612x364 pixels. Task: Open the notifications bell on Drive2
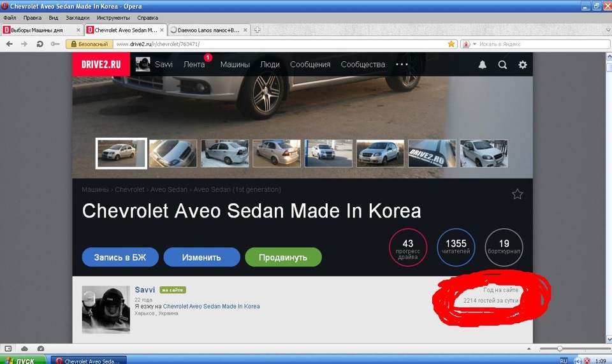pyautogui.click(x=483, y=65)
